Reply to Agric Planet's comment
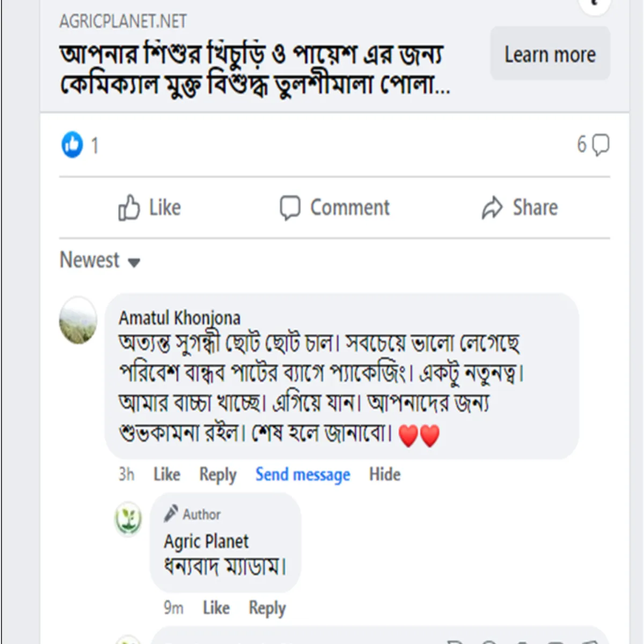The image size is (644, 644). click(x=266, y=608)
